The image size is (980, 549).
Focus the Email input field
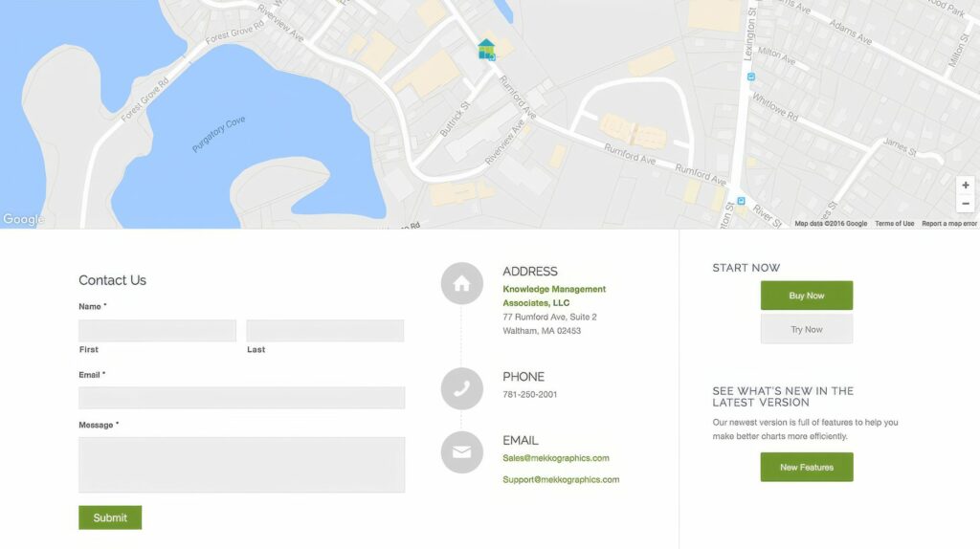tap(242, 398)
